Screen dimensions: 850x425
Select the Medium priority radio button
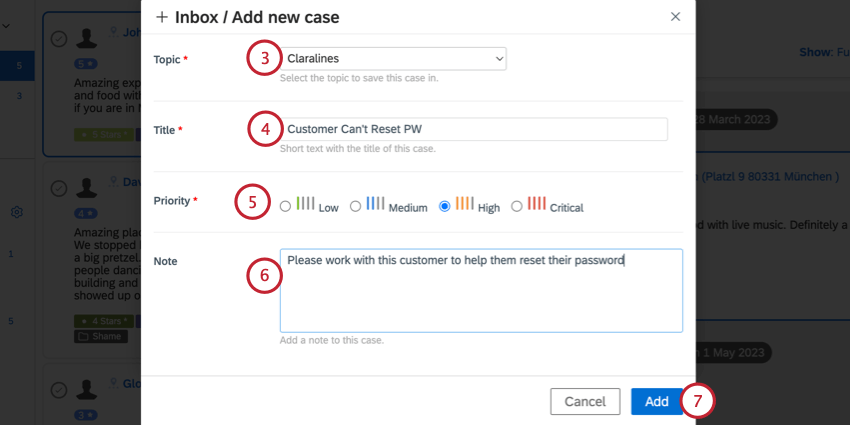[x=355, y=207]
